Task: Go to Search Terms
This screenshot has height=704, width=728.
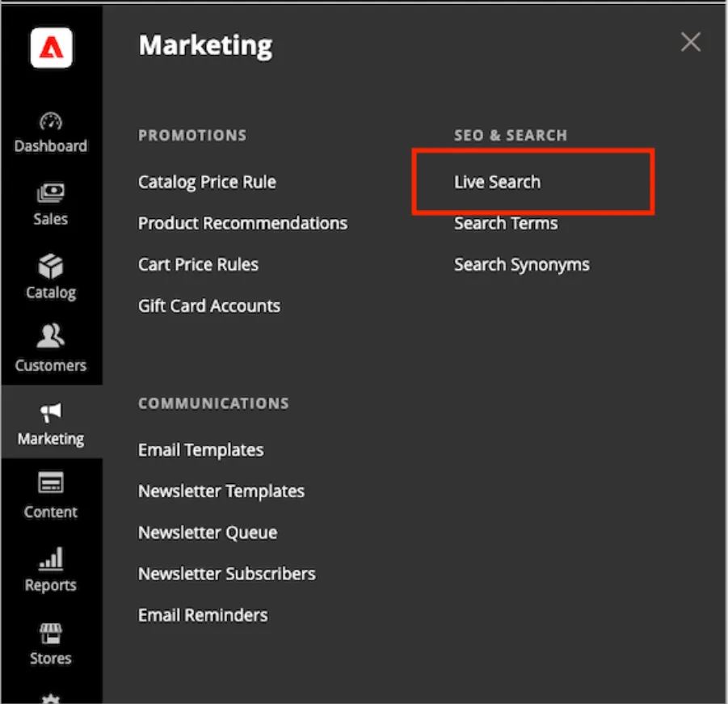Action: [506, 223]
